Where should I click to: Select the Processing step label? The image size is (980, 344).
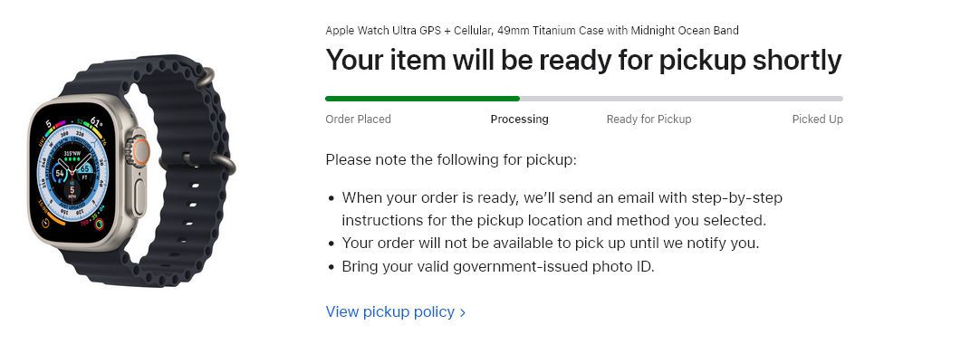[x=519, y=119]
